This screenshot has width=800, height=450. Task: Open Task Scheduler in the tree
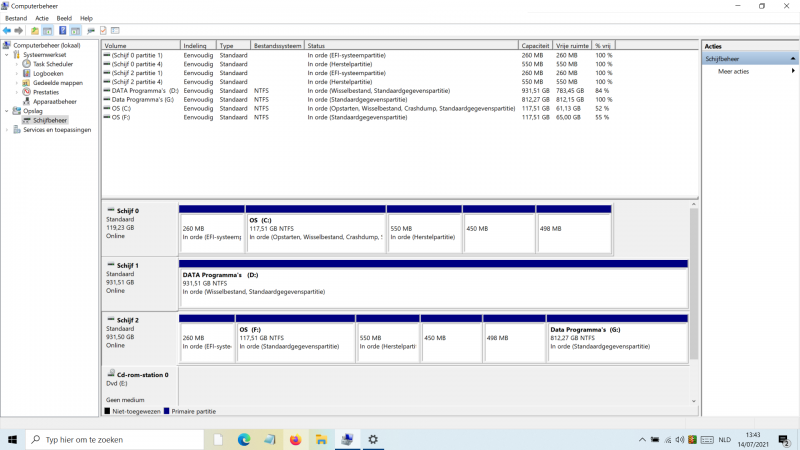[x=52, y=64]
